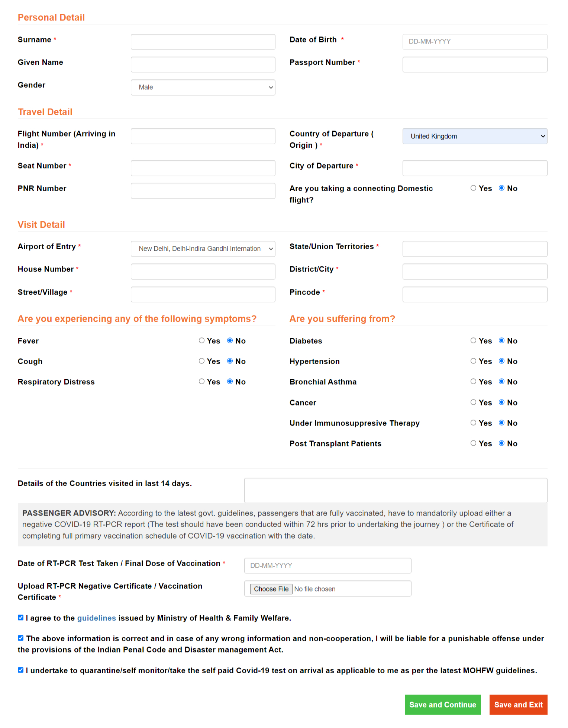Click the Pincode field
Image resolution: width=568 pixels, height=728 pixels.
475,294
